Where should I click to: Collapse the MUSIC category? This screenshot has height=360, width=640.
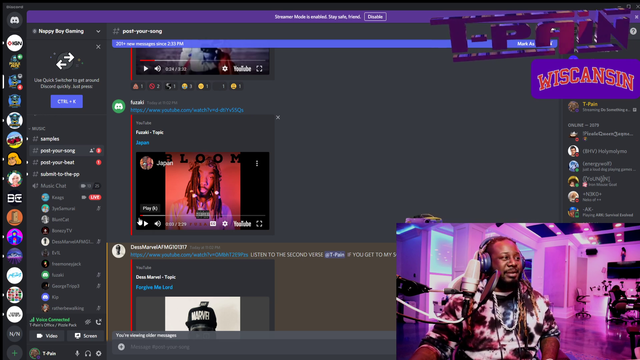point(38,129)
